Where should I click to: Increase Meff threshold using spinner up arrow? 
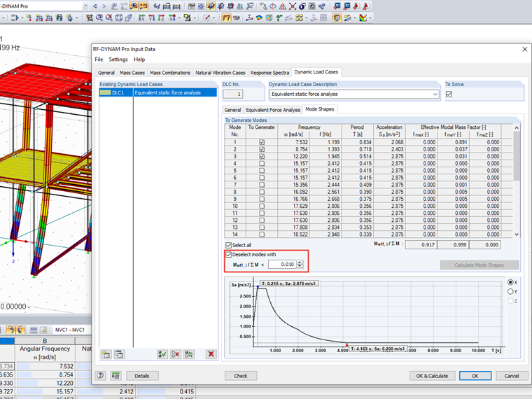click(300, 262)
